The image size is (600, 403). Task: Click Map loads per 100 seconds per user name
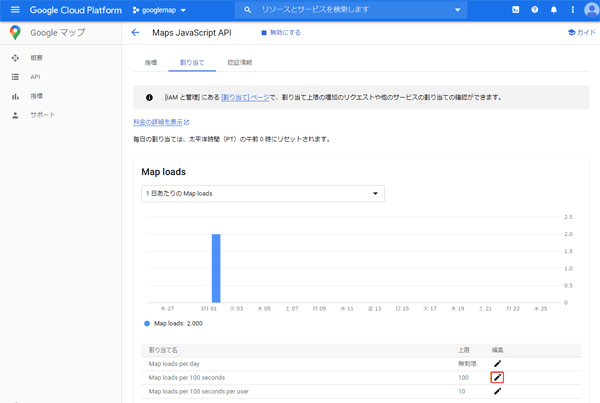199,391
